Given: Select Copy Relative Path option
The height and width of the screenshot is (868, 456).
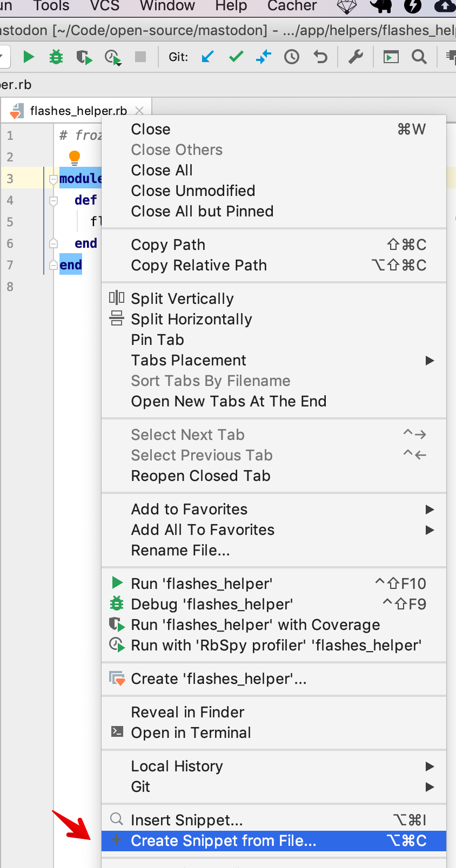Looking at the screenshot, I should tap(199, 266).
